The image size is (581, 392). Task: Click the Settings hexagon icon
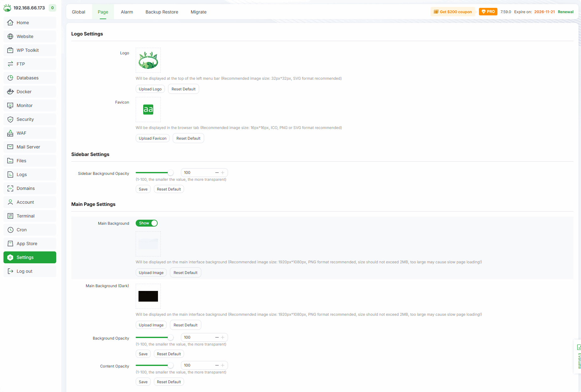point(10,257)
